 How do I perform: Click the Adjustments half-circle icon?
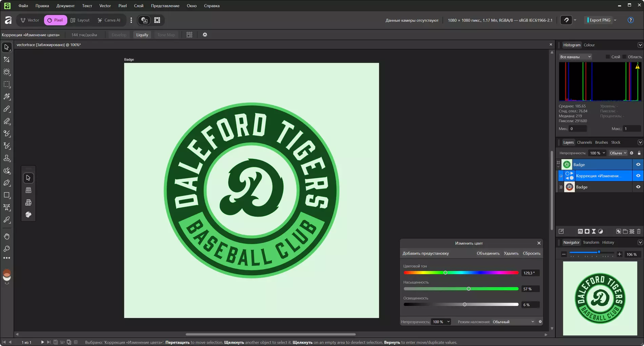pos(601,231)
